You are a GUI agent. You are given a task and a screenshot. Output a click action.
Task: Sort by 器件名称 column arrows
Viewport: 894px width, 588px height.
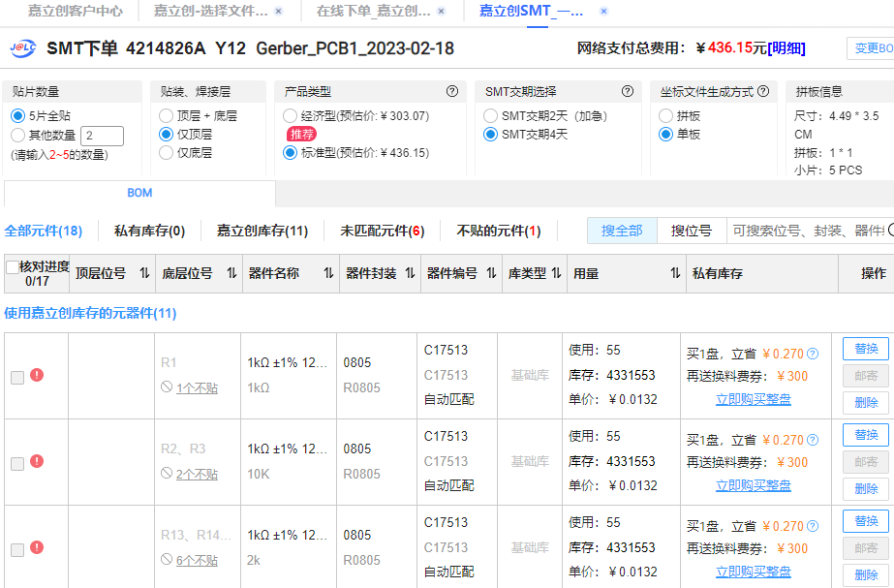328,273
